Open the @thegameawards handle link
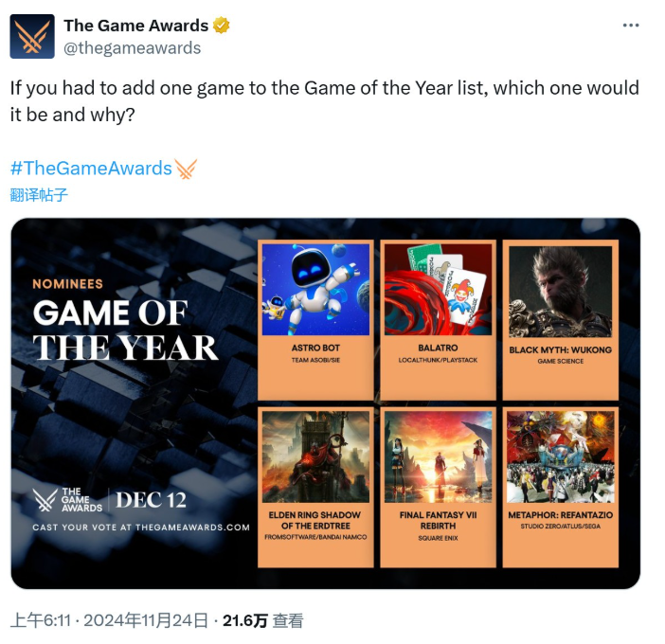Image resolution: width=665 pixels, height=644 pixels. coord(132,48)
